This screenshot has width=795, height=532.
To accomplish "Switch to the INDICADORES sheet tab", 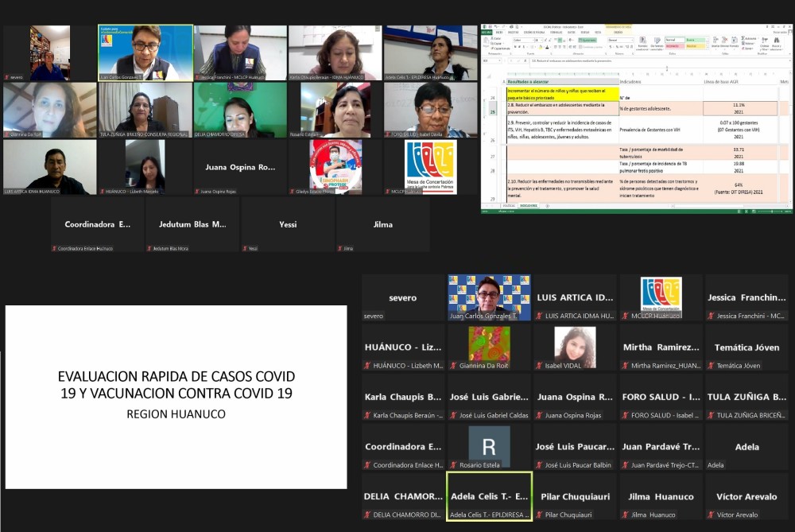I will tap(528, 205).
